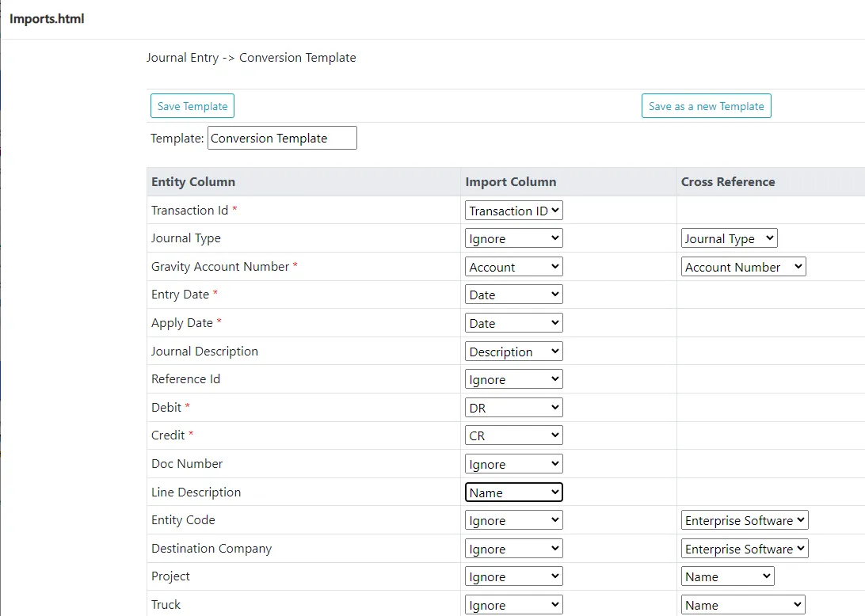This screenshot has width=865, height=616.
Task: Open the Account Number cross reference dropdown
Action: click(x=744, y=266)
